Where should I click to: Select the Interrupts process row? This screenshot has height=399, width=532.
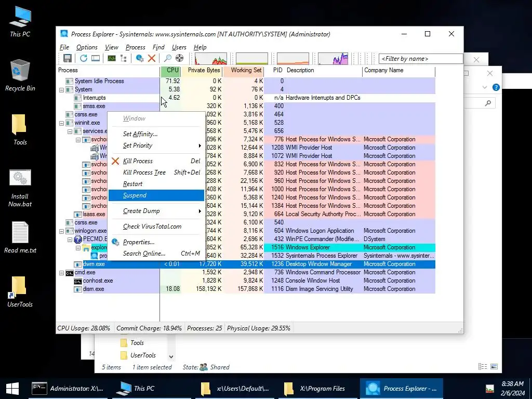(x=246, y=98)
